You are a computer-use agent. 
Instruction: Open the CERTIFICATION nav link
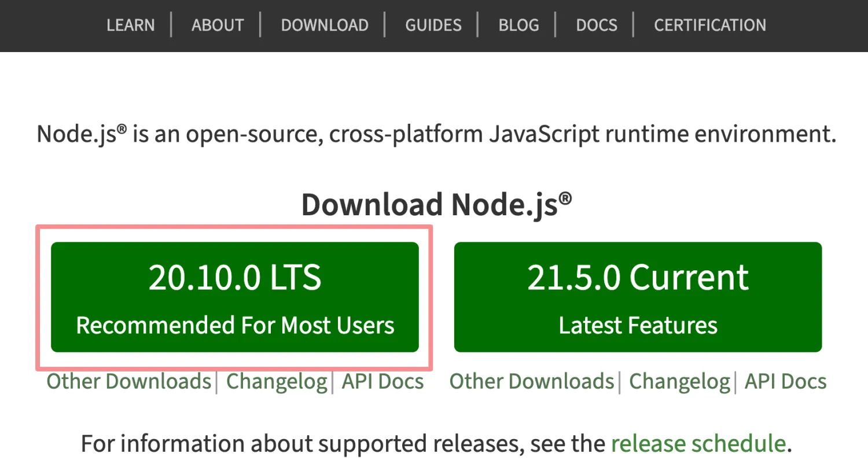pos(710,25)
